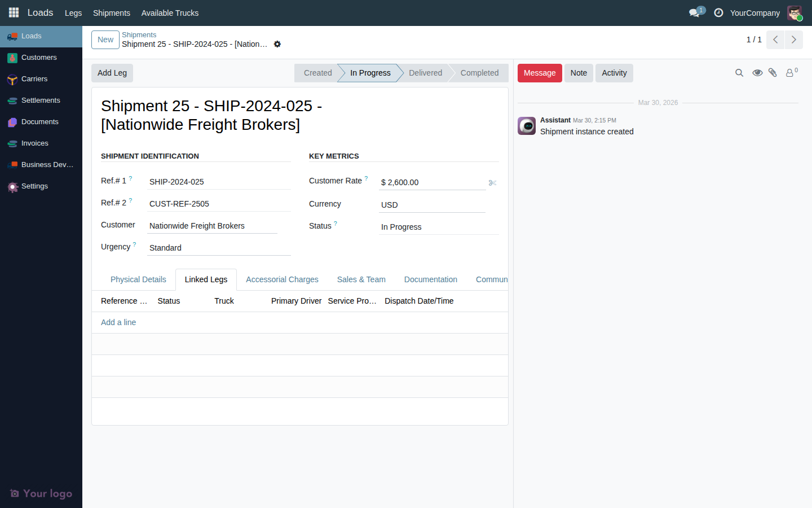Attach files using the paperclip icon
Viewport: 812px width, 508px height.
[x=773, y=73]
